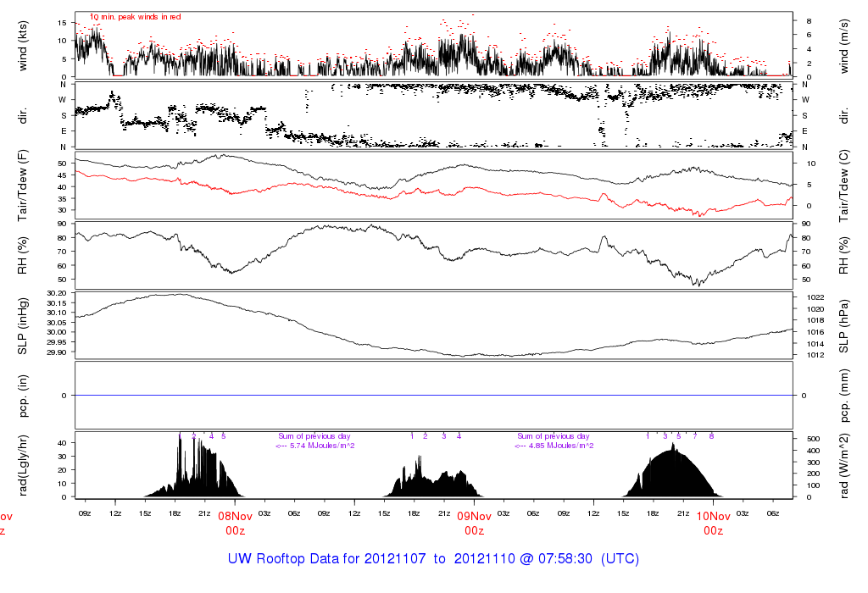Click the red "09Nov 00z" date label

(475, 524)
